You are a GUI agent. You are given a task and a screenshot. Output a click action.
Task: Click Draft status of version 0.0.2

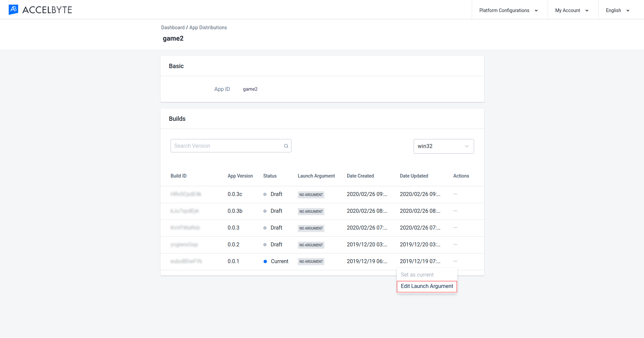[273, 244]
